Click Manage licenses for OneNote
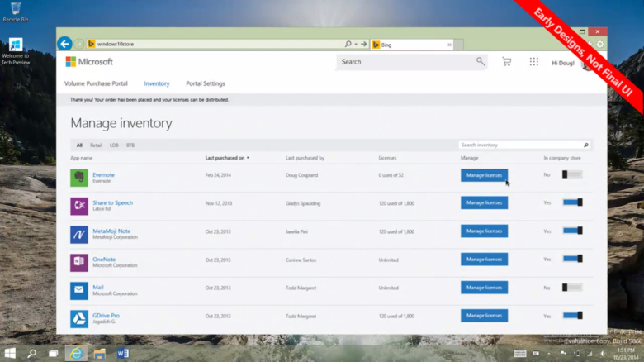The height and width of the screenshot is (362, 644). 484,260
